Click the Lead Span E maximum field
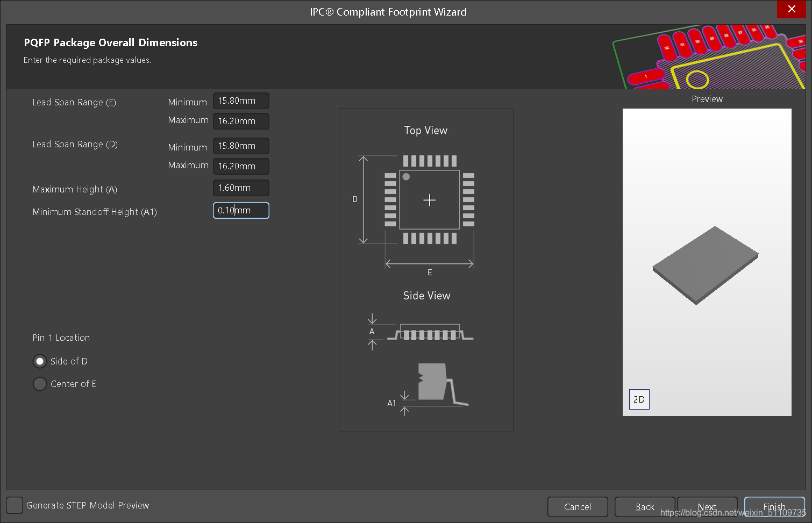812x523 pixels. [241, 121]
